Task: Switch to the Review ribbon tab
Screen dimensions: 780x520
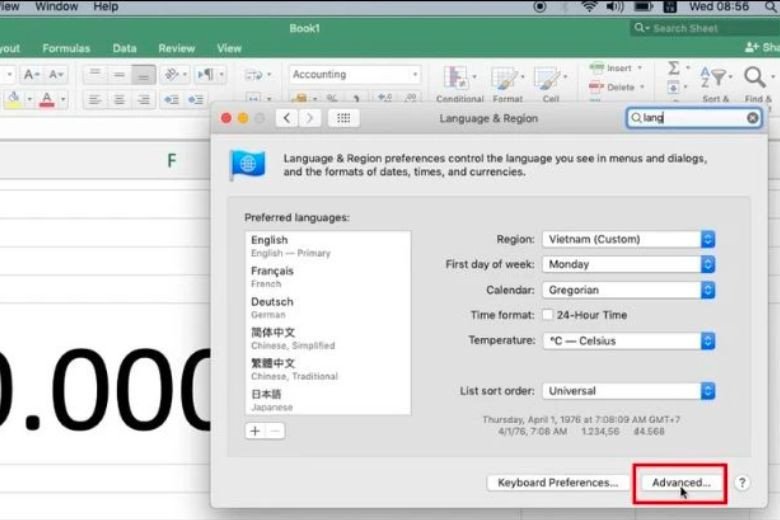Action: pos(177,48)
